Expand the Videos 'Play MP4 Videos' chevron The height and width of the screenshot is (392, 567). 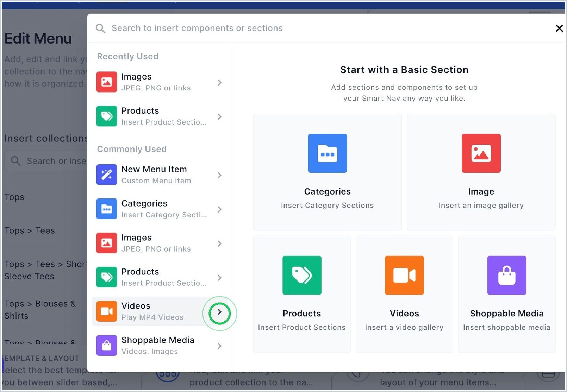coord(219,312)
